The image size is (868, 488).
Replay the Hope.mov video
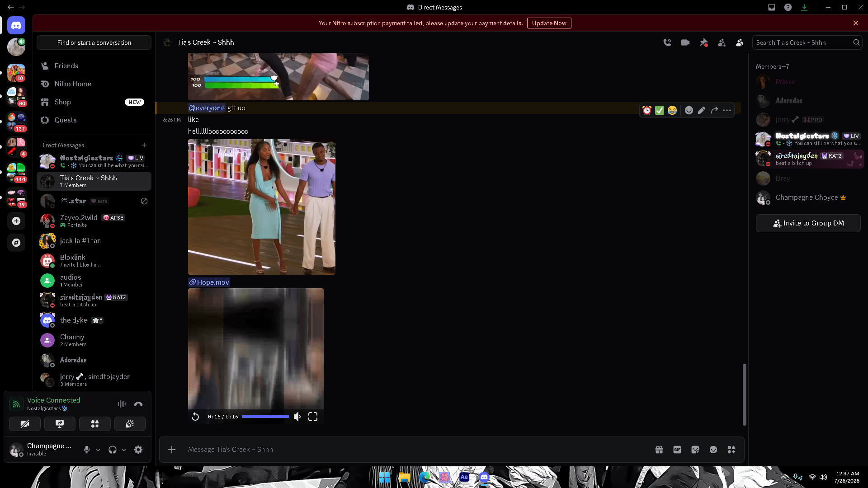pyautogui.click(x=195, y=417)
